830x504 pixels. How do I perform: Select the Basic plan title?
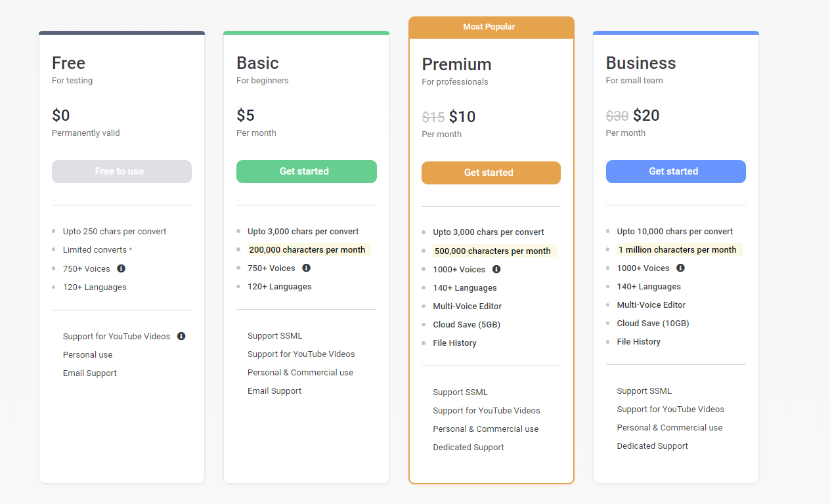tap(257, 63)
